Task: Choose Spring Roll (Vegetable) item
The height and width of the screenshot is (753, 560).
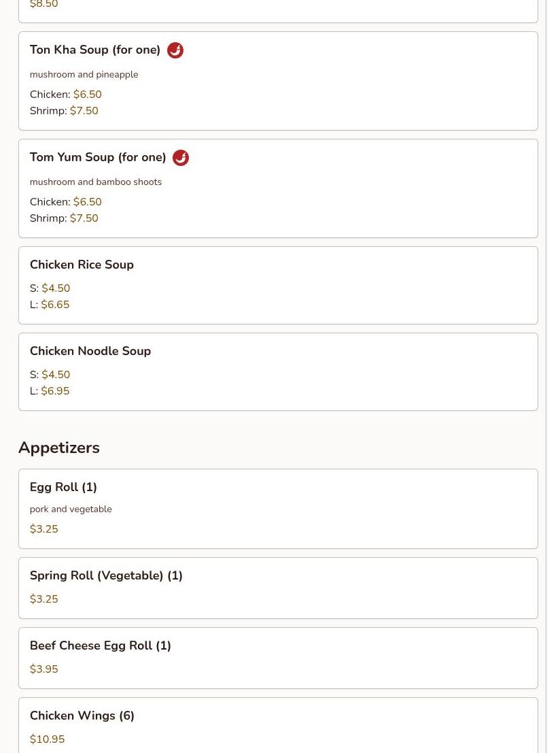Action: [106, 576]
